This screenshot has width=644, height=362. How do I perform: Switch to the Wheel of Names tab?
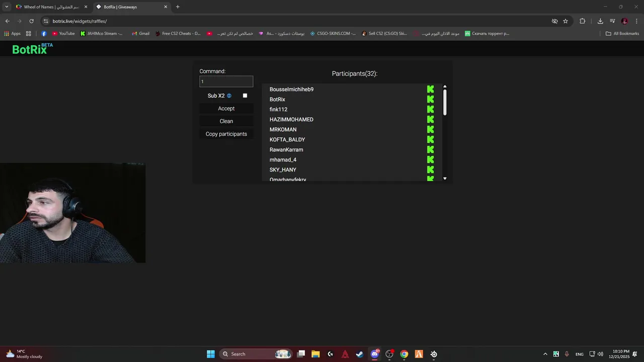[51, 7]
